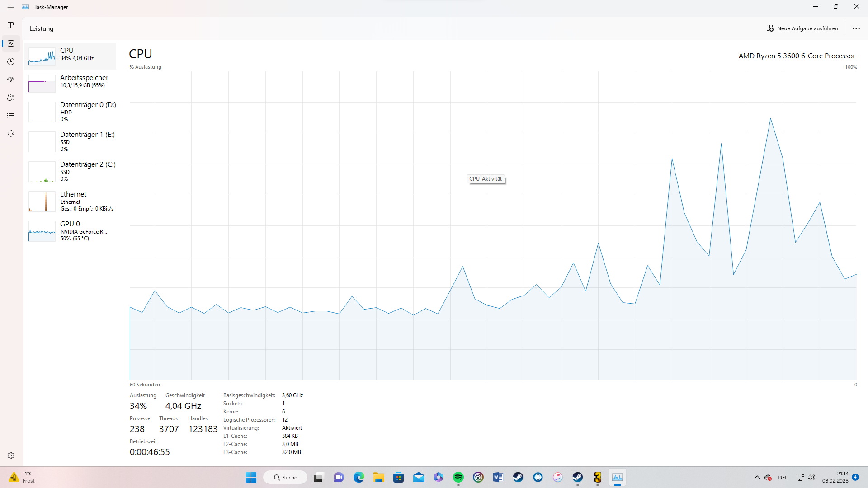Select the Ethernet performance graph thumbnail
868x488 pixels.
[42, 202]
